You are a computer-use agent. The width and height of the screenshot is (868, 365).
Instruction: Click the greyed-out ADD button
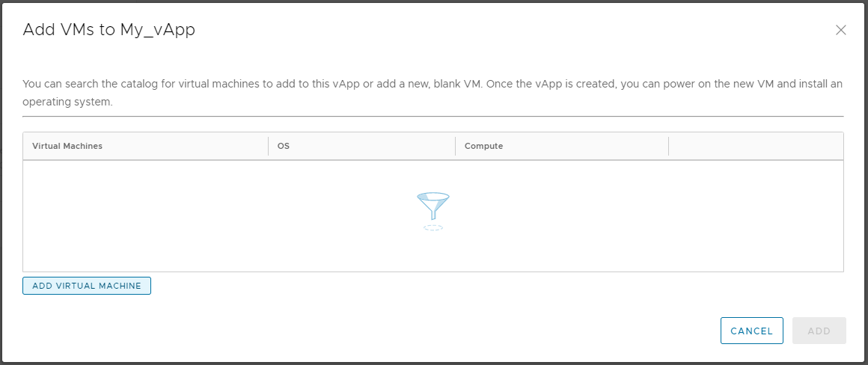pos(819,331)
